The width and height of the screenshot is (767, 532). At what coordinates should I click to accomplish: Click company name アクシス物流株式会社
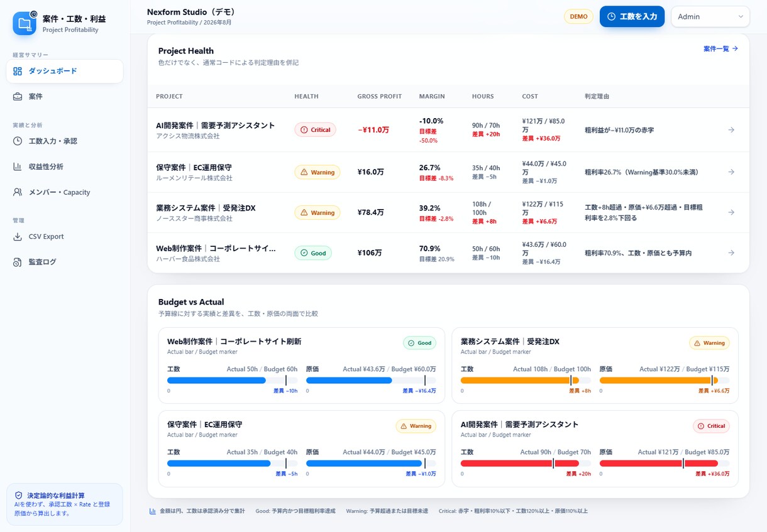click(x=188, y=136)
